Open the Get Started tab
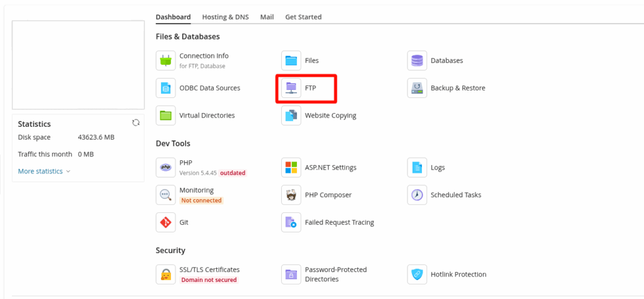The height and width of the screenshot is (299, 644). tap(303, 17)
